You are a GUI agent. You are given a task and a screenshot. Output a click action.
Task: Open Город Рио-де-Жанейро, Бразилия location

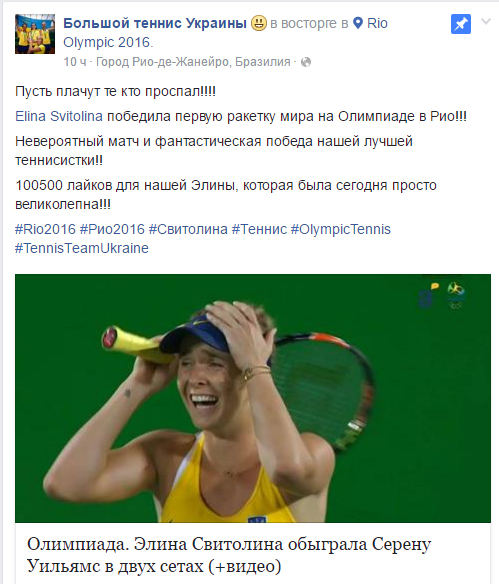[x=193, y=62]
